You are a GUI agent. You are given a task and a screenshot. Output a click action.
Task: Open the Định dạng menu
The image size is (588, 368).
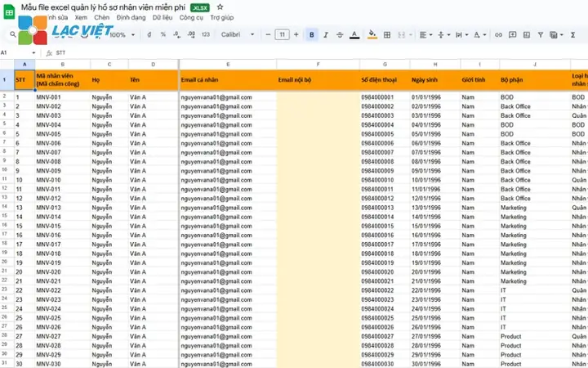pyautogui.click(x=131, y=17)
